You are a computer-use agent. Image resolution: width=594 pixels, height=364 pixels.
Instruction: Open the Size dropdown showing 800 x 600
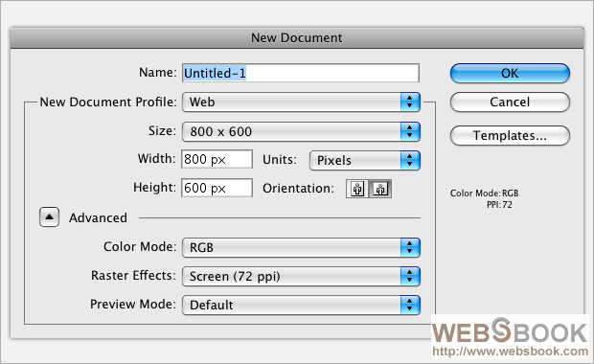(301, 131)
